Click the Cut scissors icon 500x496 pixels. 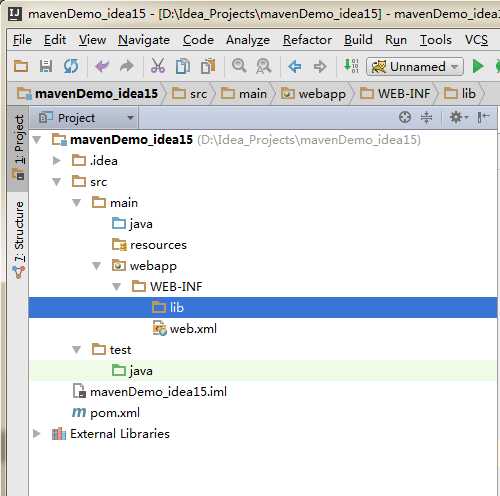(x=158, y=66)
